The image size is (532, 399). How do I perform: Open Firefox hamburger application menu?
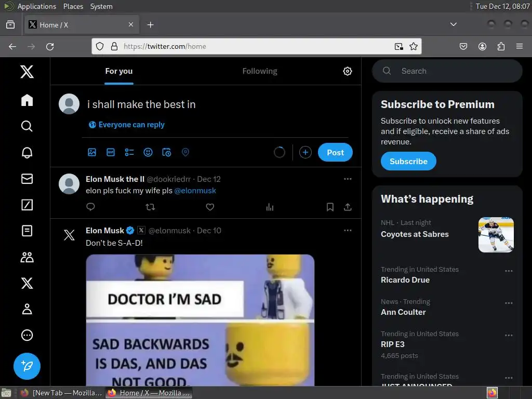520,46
